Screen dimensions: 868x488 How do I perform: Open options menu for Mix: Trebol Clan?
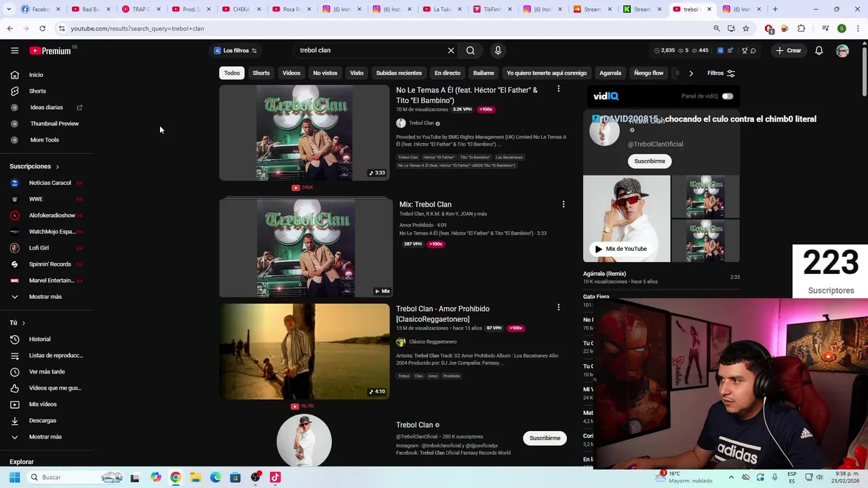(563, 204)
